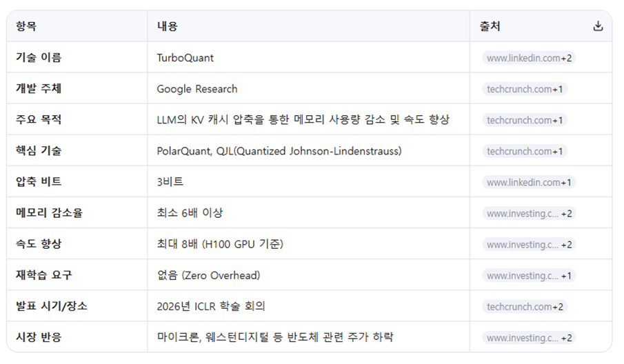Click the 없음 (Zero Overhead) value

coord(208,275)
